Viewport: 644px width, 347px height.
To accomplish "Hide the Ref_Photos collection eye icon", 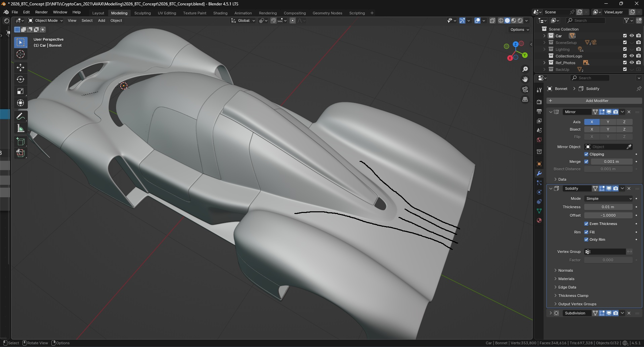I will pos(632,62).
